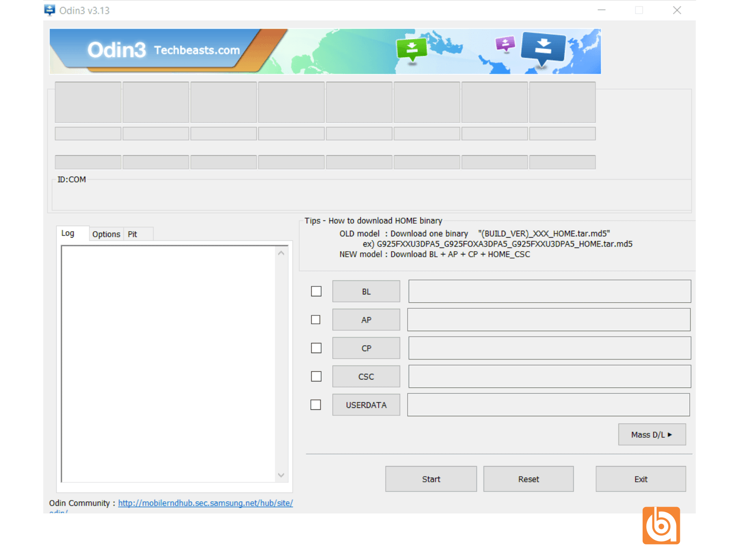This screenshot has height=560, width=739.
Task: Click the Odin3 Techbeasts.com banner logo
Action: click(x=163, y=50)
